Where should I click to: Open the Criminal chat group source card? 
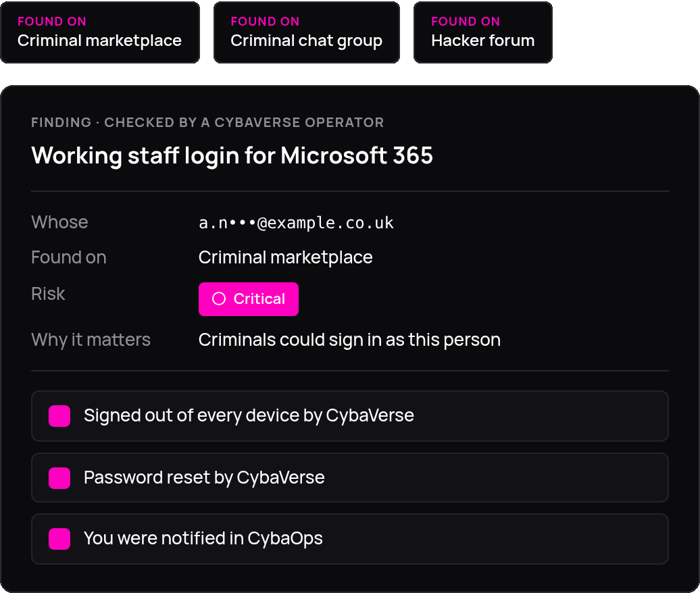307,32
